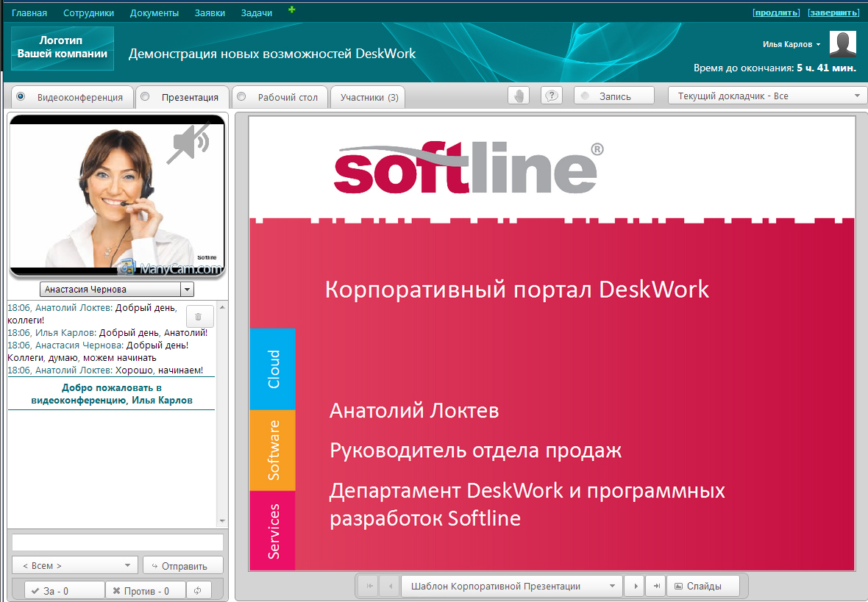The width and height of the screenshot is (868, 602).
Task: Click the green plus icon in the top menu
Action: 292,10
